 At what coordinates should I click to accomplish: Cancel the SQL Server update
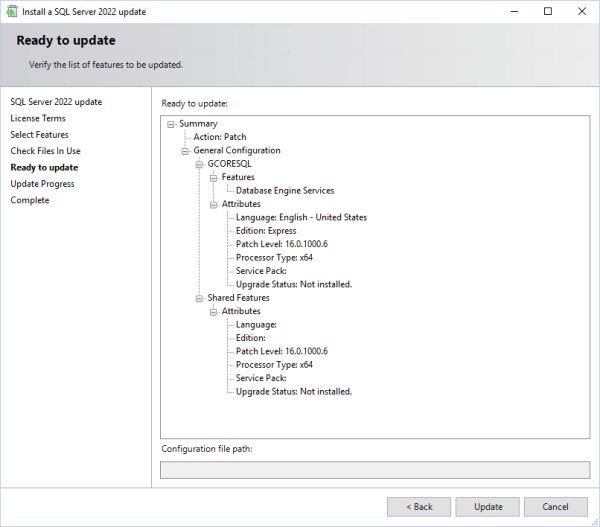click(555, 506)
